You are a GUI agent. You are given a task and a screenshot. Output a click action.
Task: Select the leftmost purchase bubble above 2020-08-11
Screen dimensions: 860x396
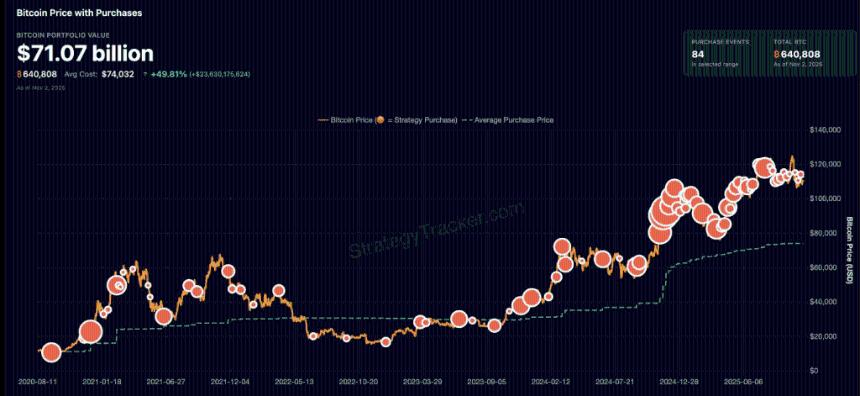[x=52, y=353]
